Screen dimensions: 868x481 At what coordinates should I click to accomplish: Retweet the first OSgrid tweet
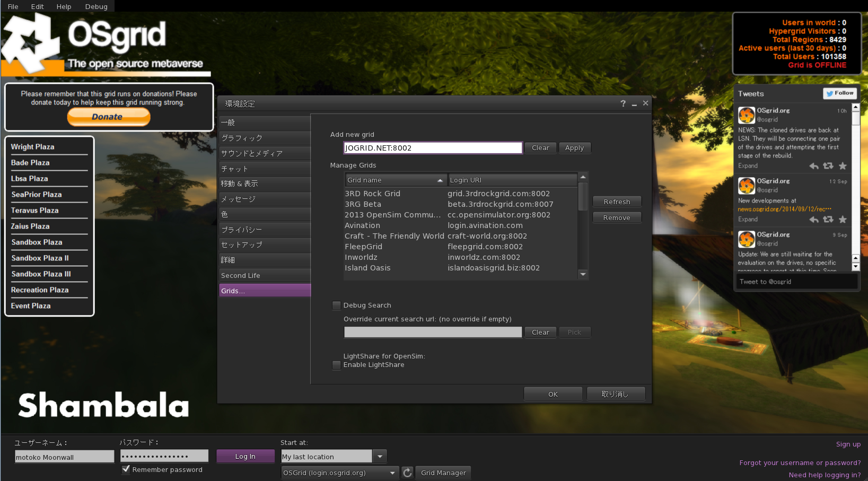pyautogui.click(x=828, y=166)
